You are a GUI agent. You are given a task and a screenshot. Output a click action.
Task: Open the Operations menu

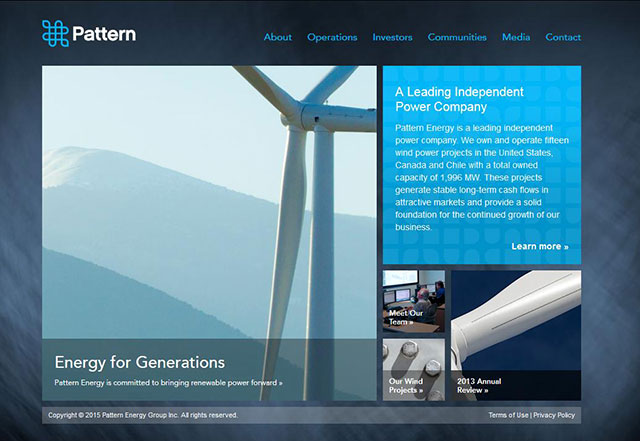tap(332, 38)
